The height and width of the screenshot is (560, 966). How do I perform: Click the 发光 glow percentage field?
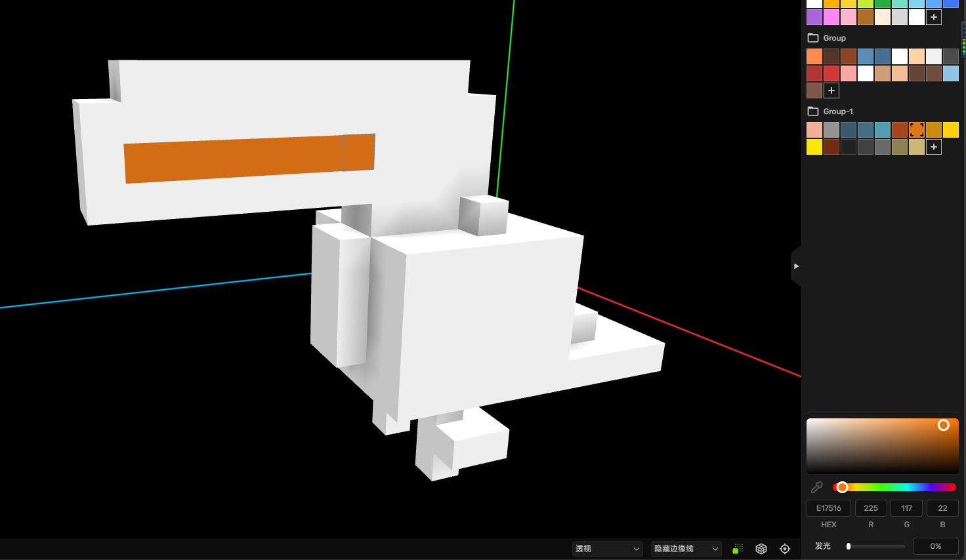coord(935,546)
